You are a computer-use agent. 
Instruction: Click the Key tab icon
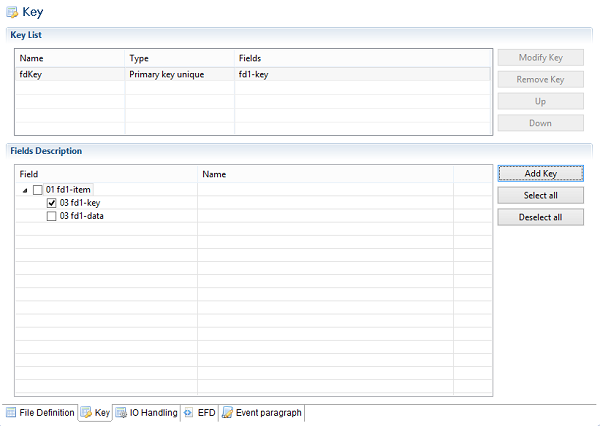click(86, 412)
